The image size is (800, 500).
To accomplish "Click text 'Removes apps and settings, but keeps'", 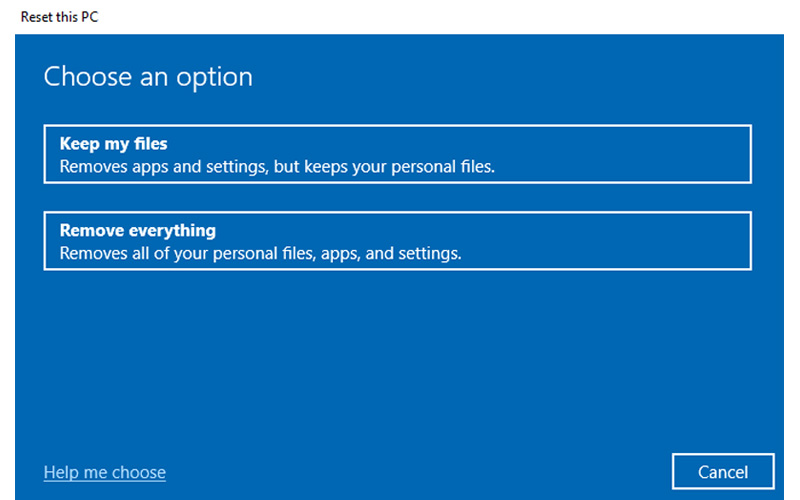I will click(x=200, y=166).
